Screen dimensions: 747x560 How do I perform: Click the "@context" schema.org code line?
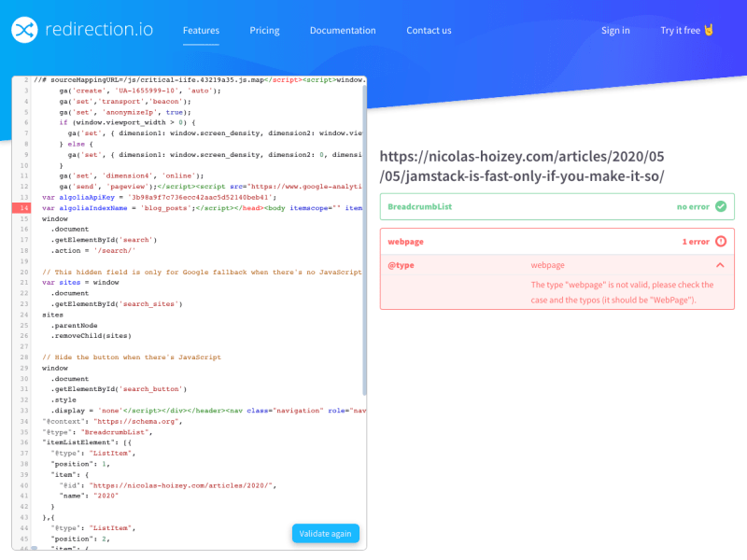click(x=112, y=422)
